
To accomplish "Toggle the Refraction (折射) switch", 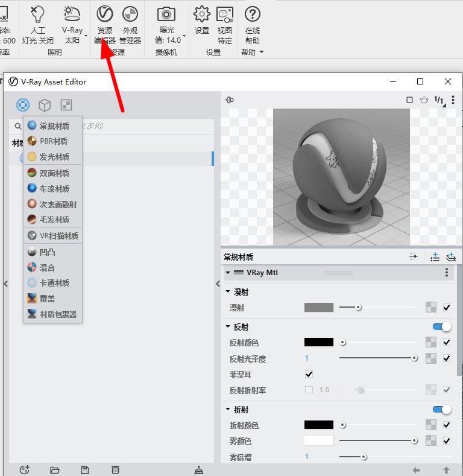I will tap(442, 410).
